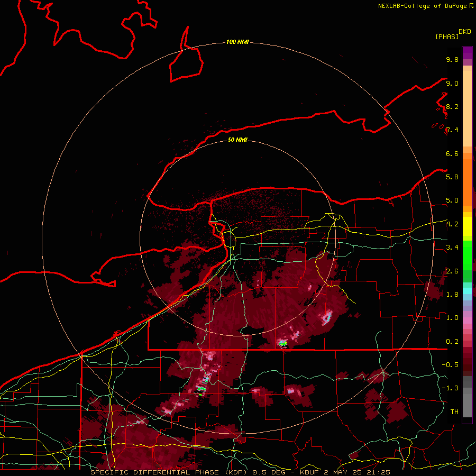Click the -0.5 legend value

(x=450, y=365)
